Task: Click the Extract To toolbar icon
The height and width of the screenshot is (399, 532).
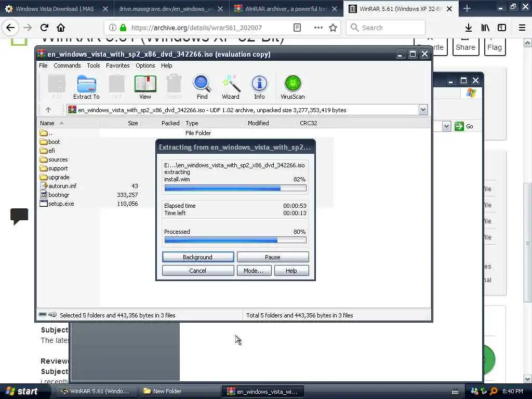Action: click(86, 87)
